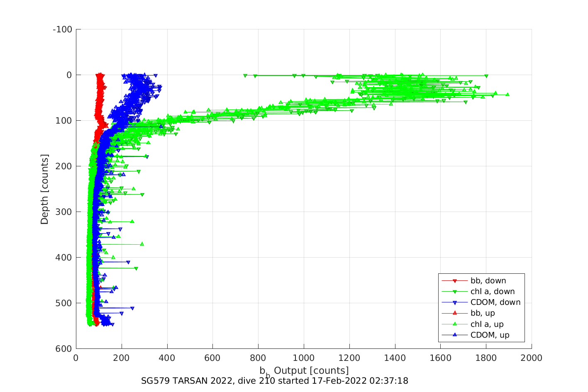
Task: Click the x-axis tick label 1800
Action: (x=486, y=358)
